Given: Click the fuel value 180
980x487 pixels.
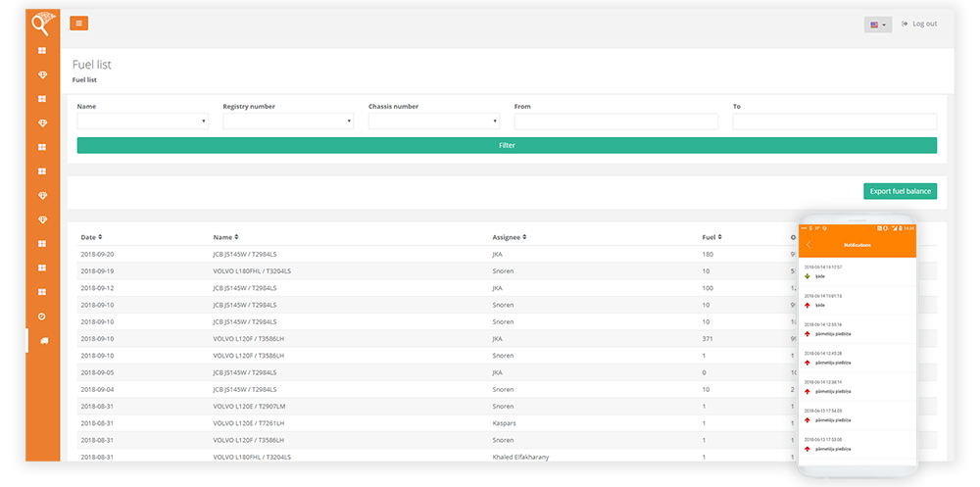Looking at the screenshot, I should click(x=708, y=255).
